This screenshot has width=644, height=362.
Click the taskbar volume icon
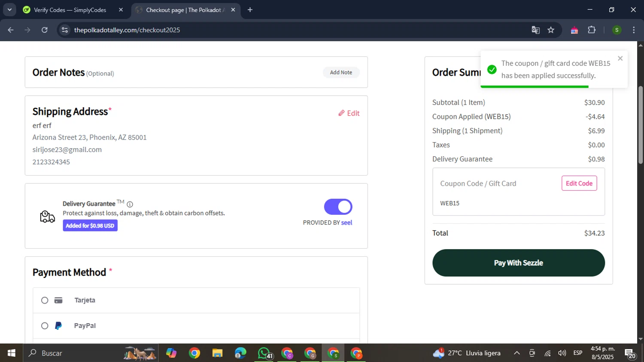pyautogui.click(x=562, y=353)
